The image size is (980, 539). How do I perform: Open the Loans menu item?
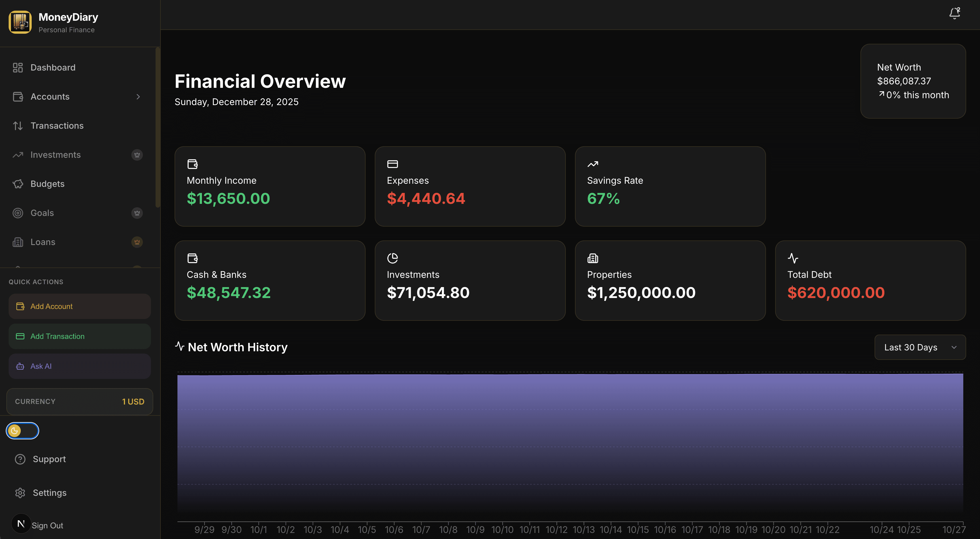tap(78, 242)
